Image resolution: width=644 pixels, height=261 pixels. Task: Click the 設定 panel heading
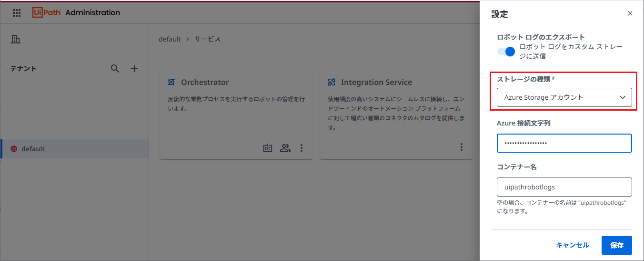pos(500,14)
